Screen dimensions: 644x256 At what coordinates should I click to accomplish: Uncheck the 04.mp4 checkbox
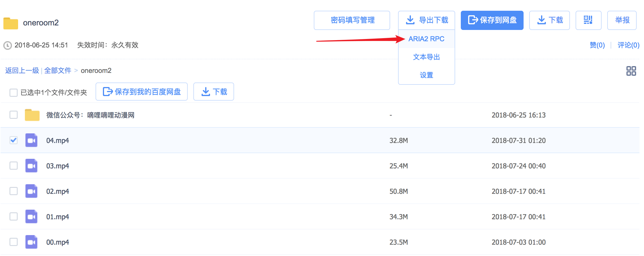click(14, 140)
